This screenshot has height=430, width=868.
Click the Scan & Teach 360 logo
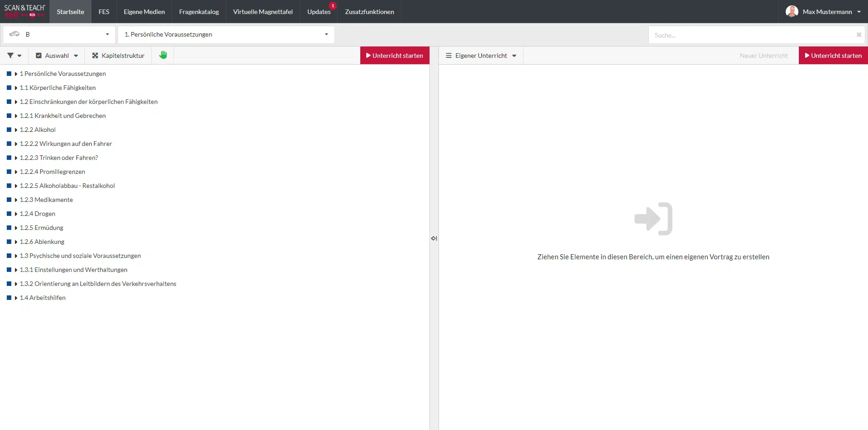[x=24, y=11]
